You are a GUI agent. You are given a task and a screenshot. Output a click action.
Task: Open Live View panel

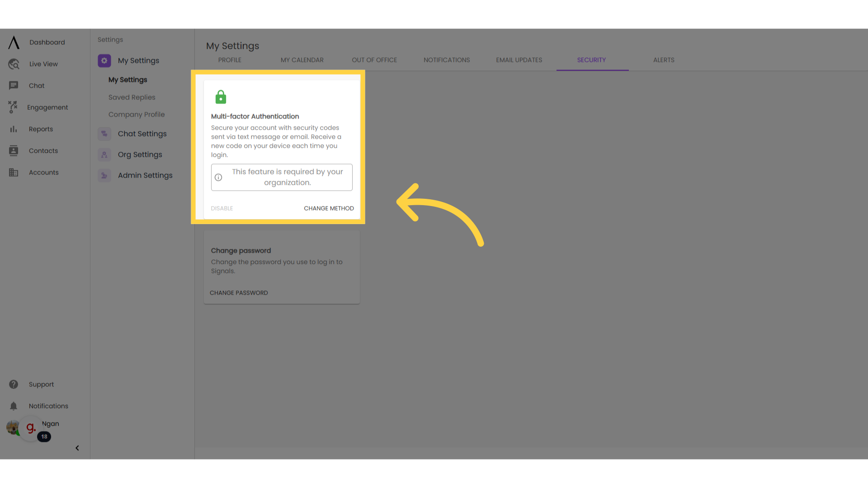click(x=42, y=64)
